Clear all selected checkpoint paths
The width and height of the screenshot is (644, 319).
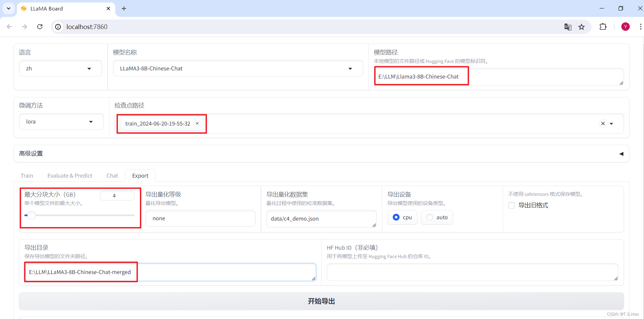[x=603, y=123]
